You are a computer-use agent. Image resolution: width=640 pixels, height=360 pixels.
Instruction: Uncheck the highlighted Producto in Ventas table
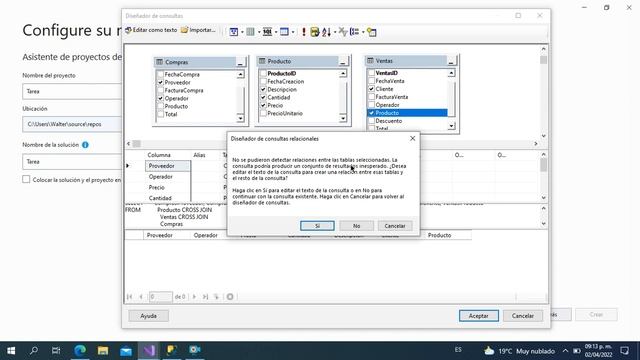[371, 113]
